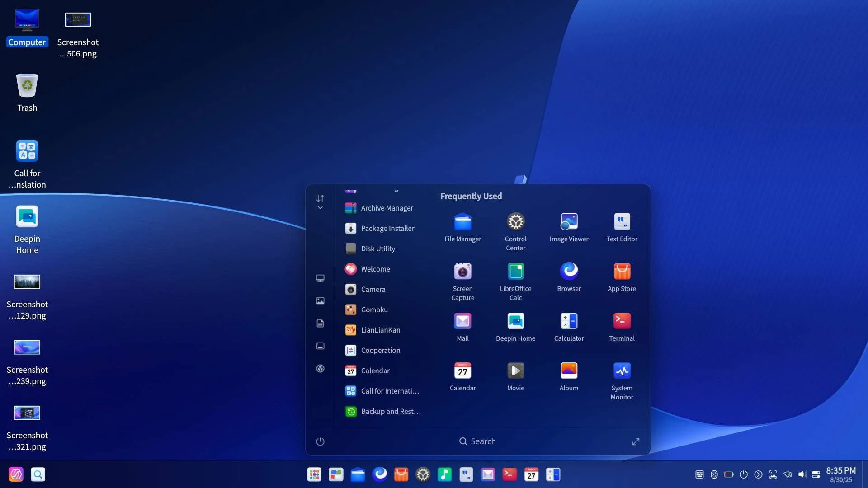868x488 pixels.
Task: Open Control Center gear in dock
Action: [423, 474]
